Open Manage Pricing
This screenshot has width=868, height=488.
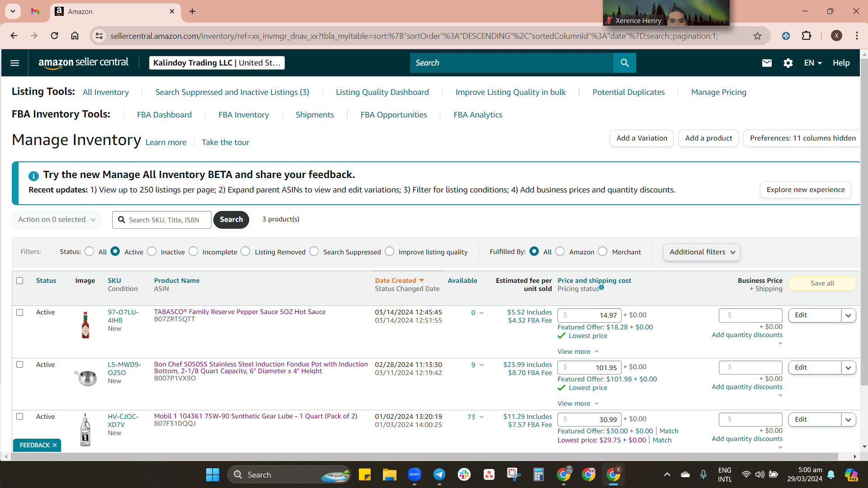click(x=718, y=92)
